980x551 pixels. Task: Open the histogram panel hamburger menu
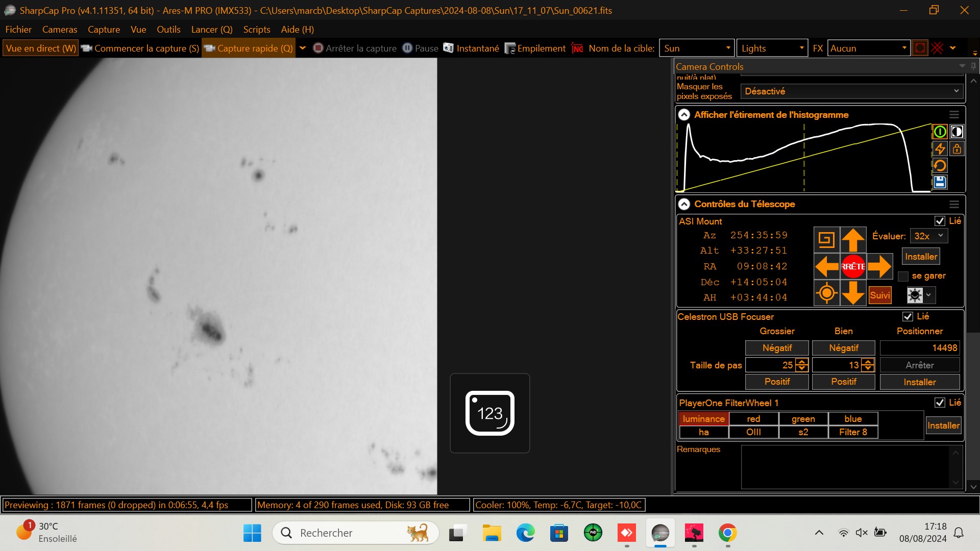954,115
